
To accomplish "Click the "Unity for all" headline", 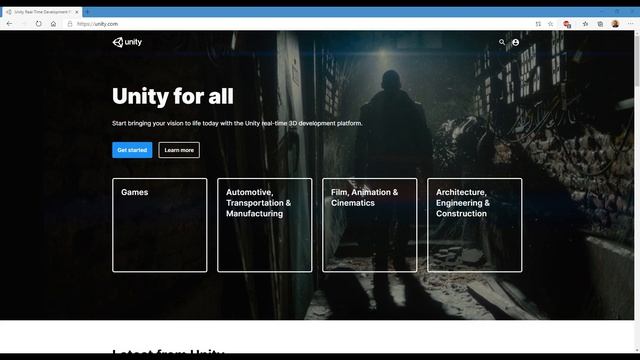I will [x=173, y=96].
